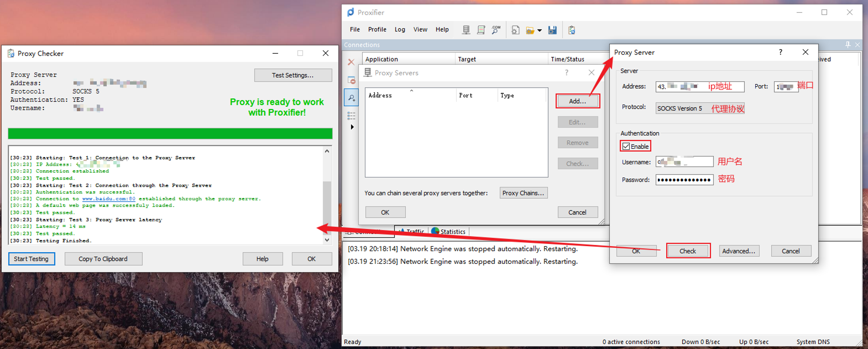Open the File menu in Proxifier
This screenshot has width=868, height=349.
tap(355, 30)
